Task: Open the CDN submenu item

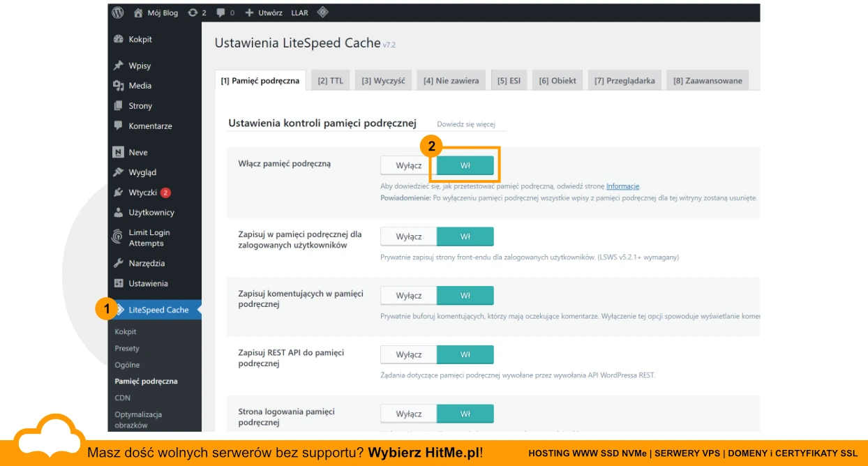Action: click(122, 398)
